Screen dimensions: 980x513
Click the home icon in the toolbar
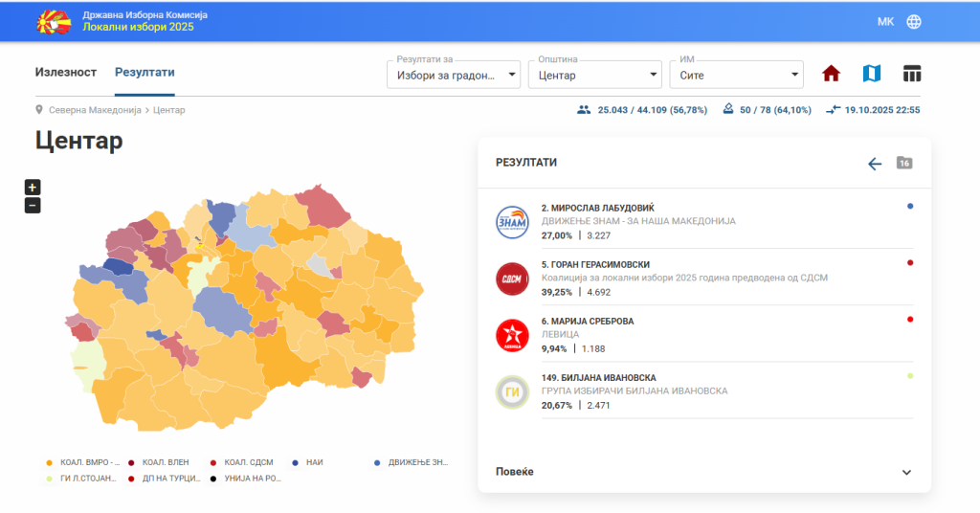(x=831, y=74)
